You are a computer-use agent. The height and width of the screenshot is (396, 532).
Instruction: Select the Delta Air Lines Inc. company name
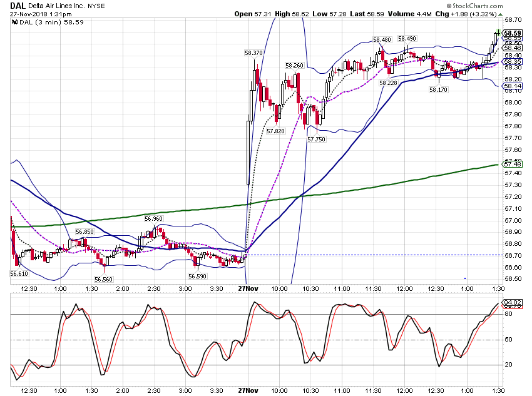pyautogui.click(x=57, y=6)
